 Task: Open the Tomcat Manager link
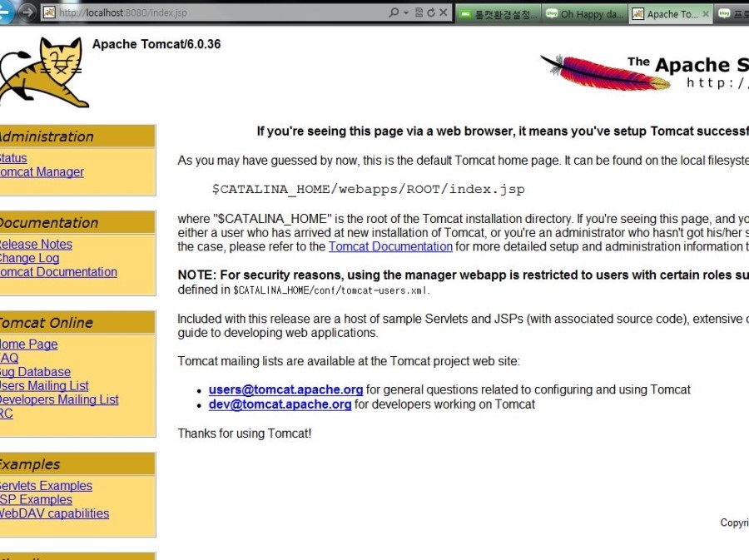41,172
